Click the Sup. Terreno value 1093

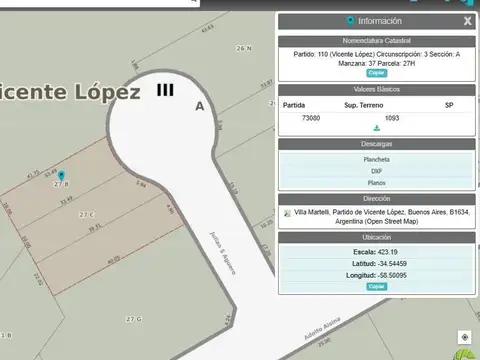392,118
